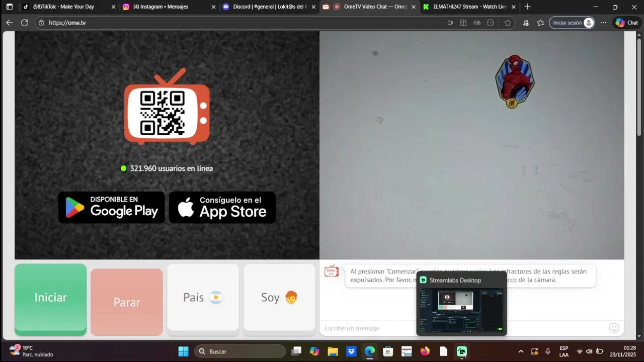Click the site lock info icon
This screenshot has height=362, width=644.
click(x=42, y=23)
